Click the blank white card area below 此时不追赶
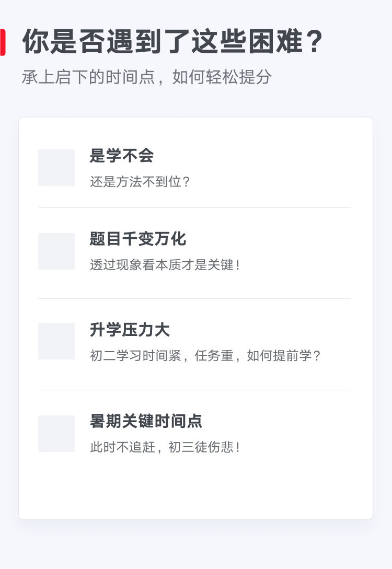 tap(195, 489)
